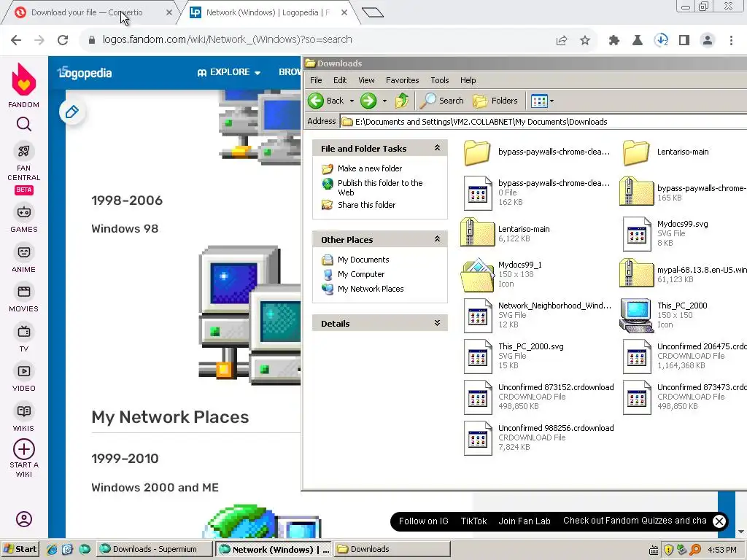Open Anime section in Fandom sidebar
The height and width of the screenshot is (560, 747).
pos(24,259)
